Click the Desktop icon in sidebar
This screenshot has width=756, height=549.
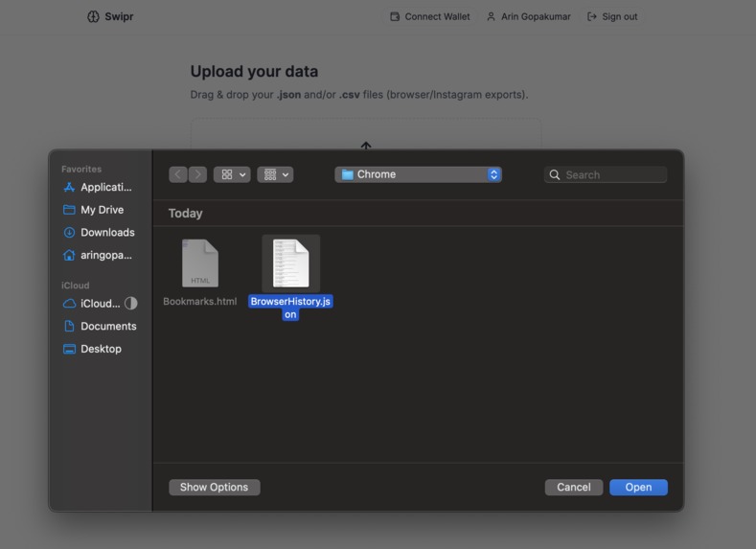point(69,349)
